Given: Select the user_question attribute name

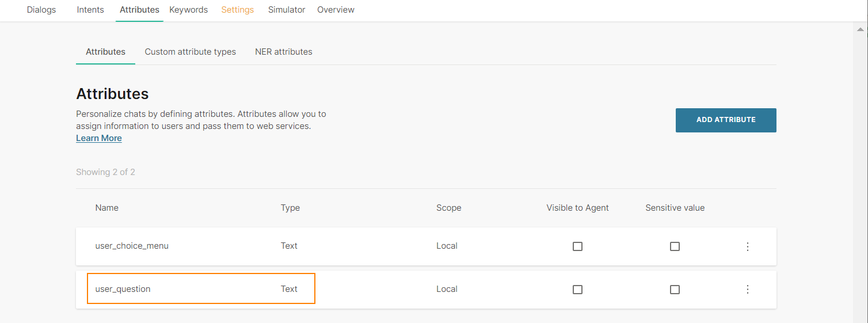Looking at the screenshot, I should (123, 289).
